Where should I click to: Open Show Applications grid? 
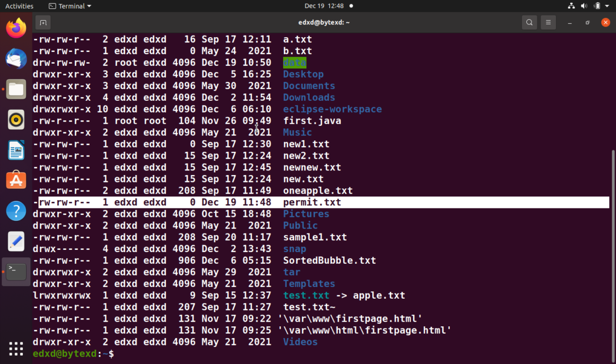point(15,349)
